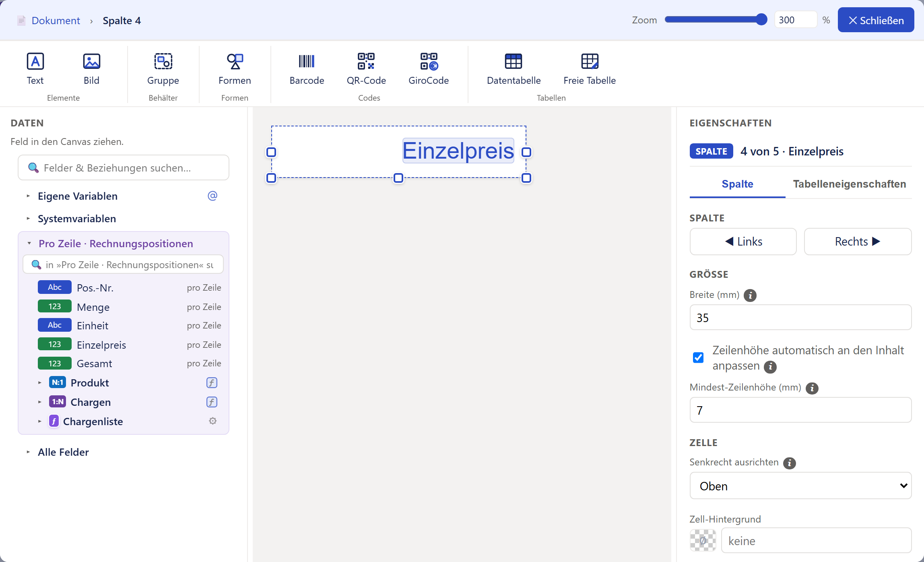Open the Senkrecht ausrichten dropdown

800,486
